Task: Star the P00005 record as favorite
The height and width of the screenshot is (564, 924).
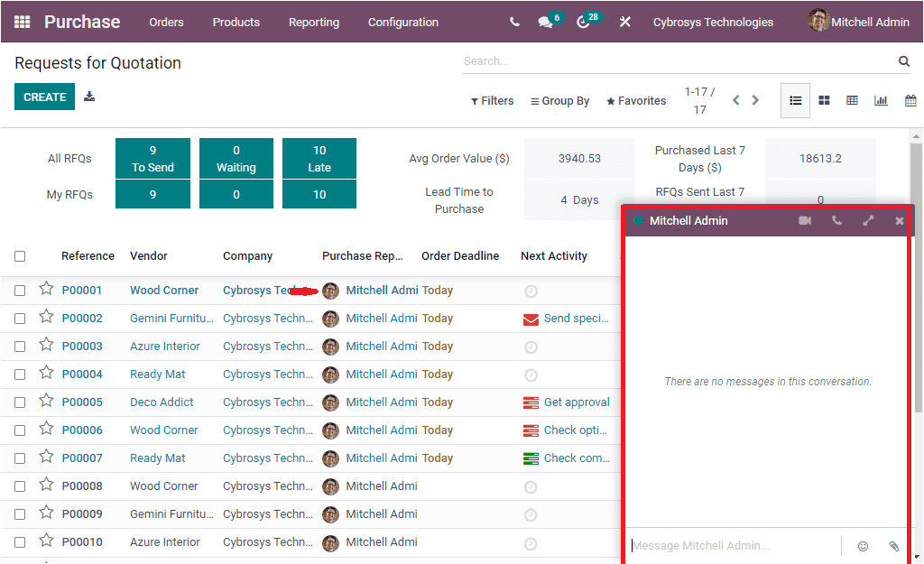Action: pos(46,402)
